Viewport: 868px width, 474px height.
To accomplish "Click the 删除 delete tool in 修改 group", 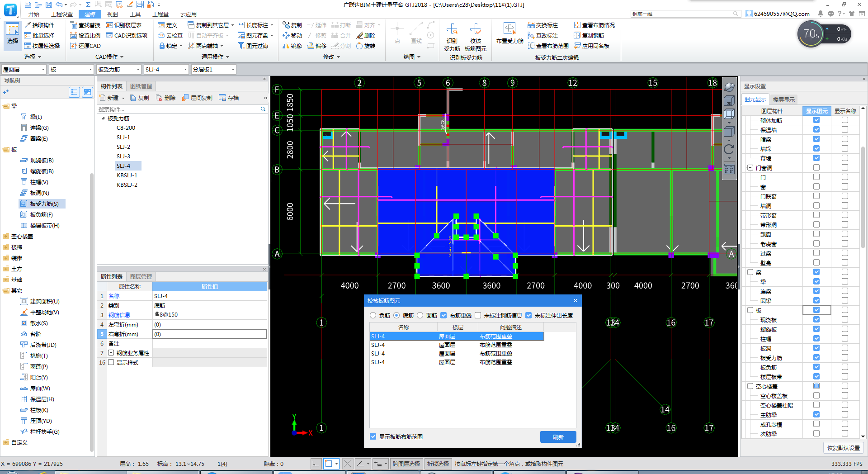I will pyautogui.click(x=366, y=35).
